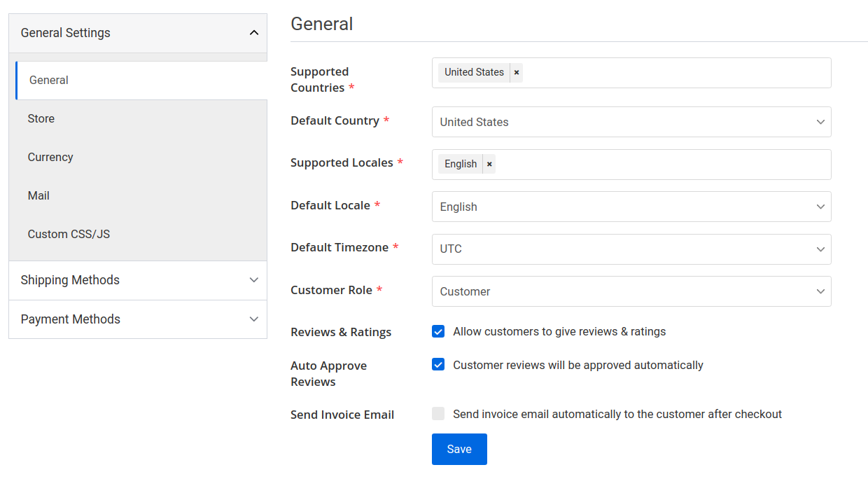Open the Currency settings page
868x479 pixels.
point(50,158)
